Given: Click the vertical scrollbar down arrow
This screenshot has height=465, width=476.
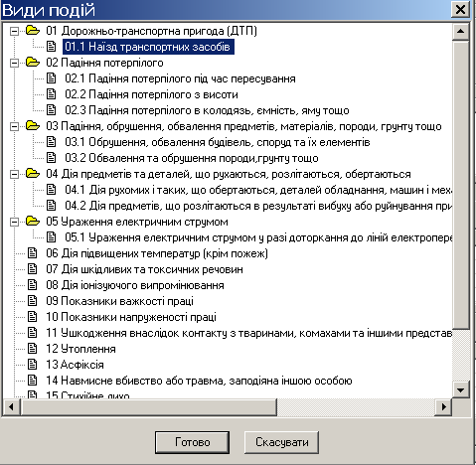Looking at the screenshot, I should point(461,389).
